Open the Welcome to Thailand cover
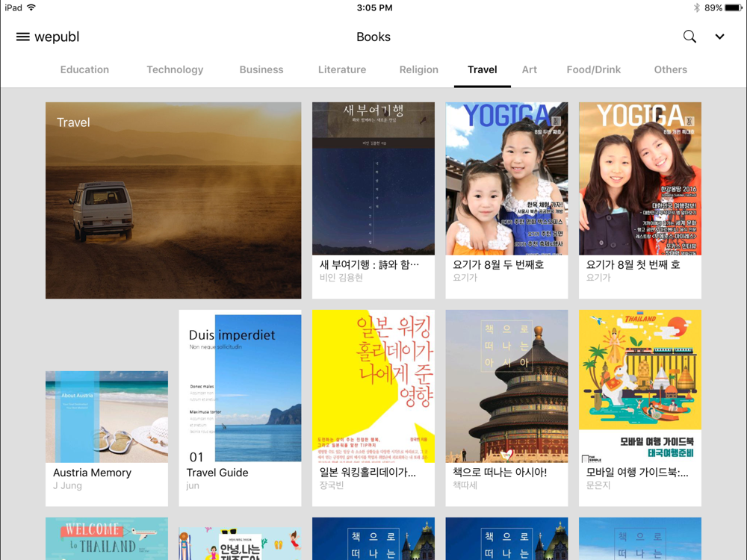Screen dimensions: 747x560 point(107,538)
